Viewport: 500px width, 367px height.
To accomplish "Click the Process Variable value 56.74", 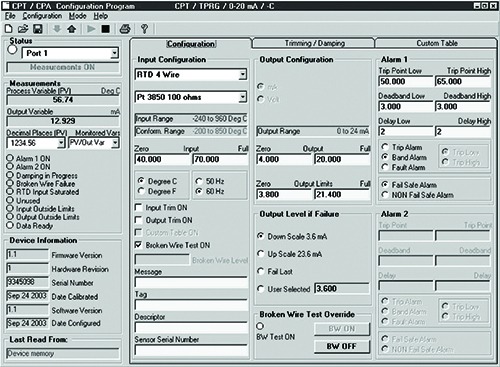I will click(x=63, y=100).
